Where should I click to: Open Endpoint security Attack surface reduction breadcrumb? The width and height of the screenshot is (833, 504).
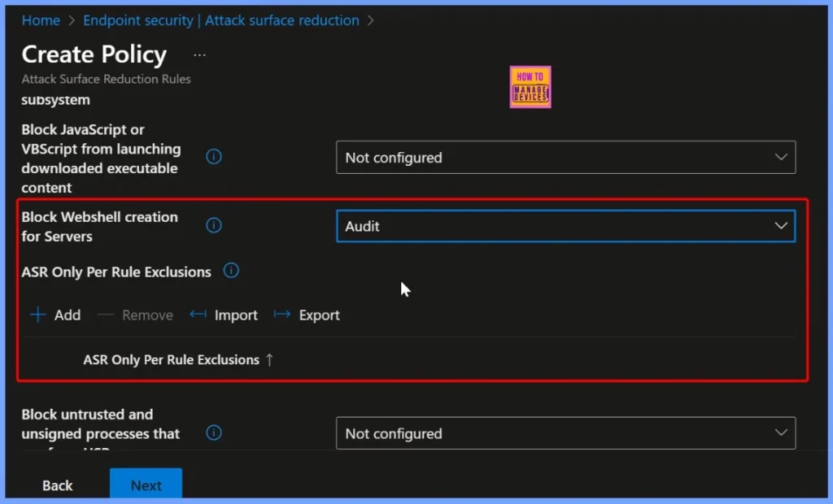point(220,20)
